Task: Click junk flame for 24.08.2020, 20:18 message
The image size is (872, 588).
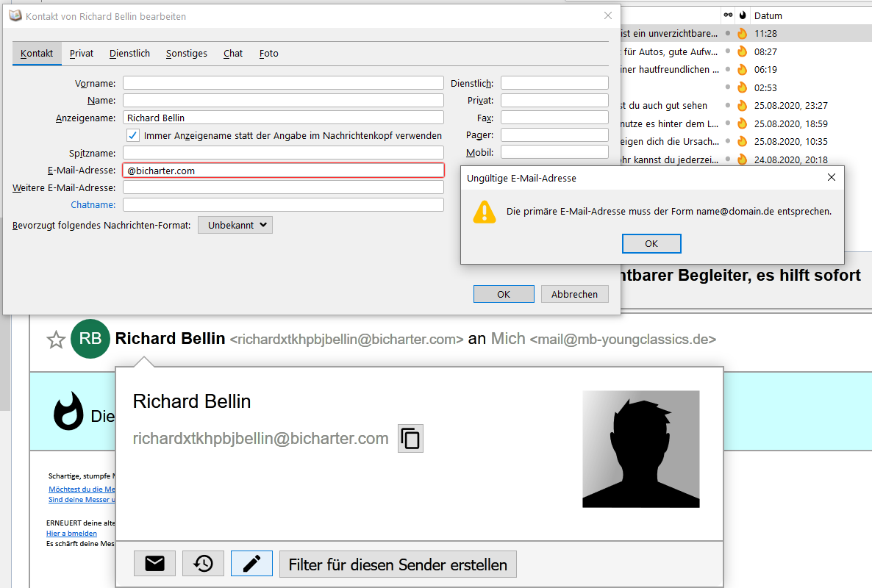Action: tap(742, 159)
